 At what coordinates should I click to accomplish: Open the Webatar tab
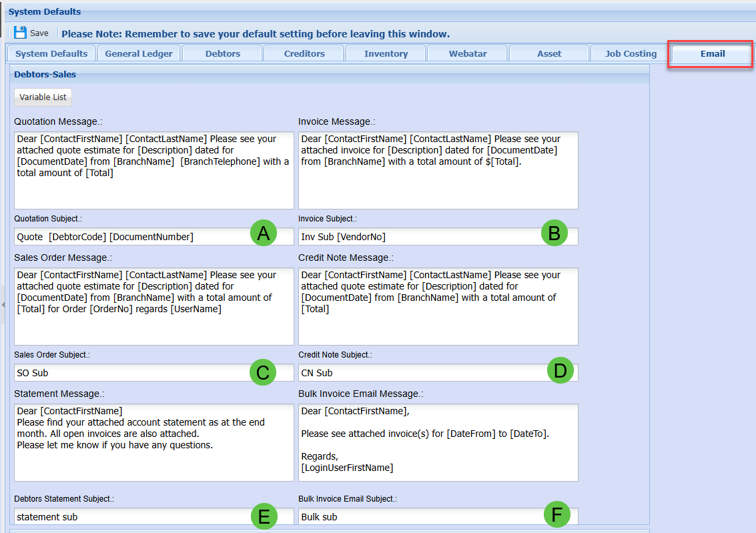pyautogui.click(x=468, y=53)
